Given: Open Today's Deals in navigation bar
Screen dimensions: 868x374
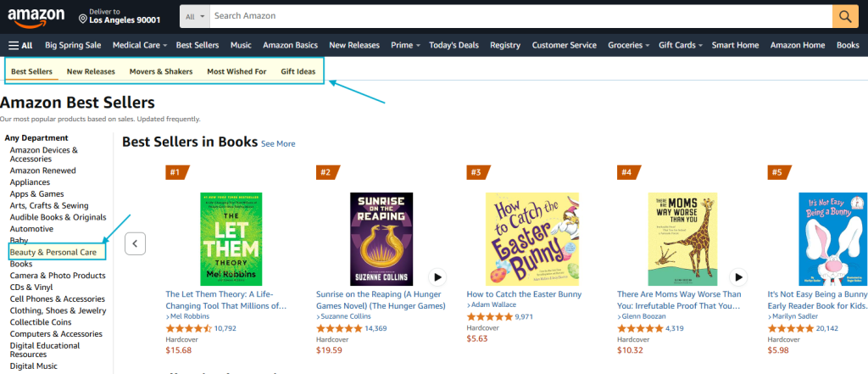Looking at the screenshot, I should 453,45.
